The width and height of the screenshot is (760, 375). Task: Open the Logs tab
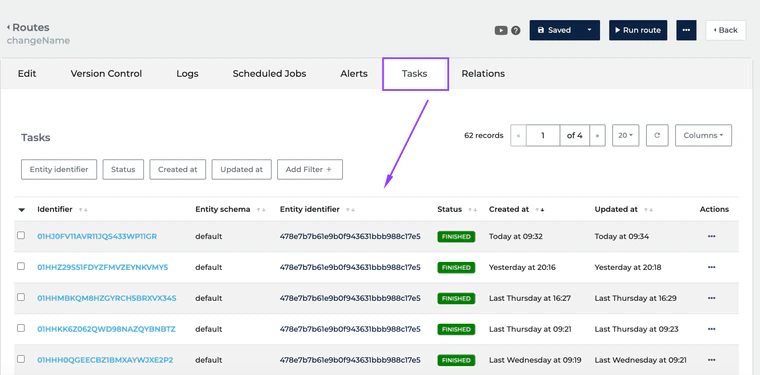coord(187,74)
